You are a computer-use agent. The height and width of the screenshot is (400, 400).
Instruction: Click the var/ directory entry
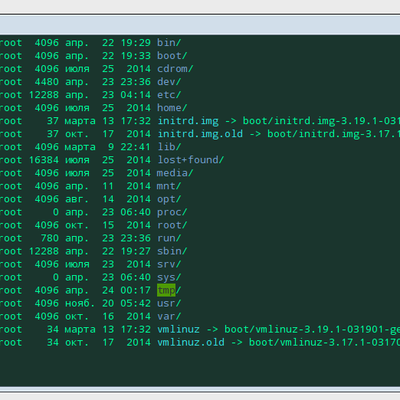click(169, 316)
